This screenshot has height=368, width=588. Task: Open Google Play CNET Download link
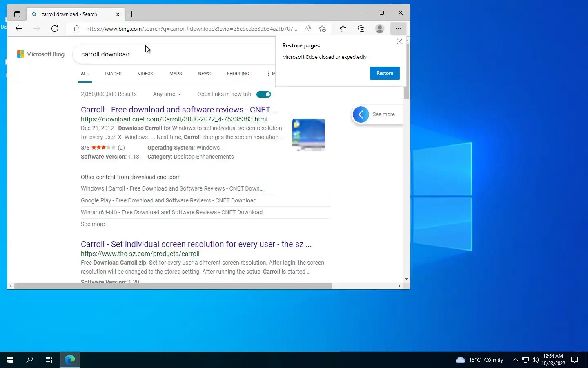169,200
